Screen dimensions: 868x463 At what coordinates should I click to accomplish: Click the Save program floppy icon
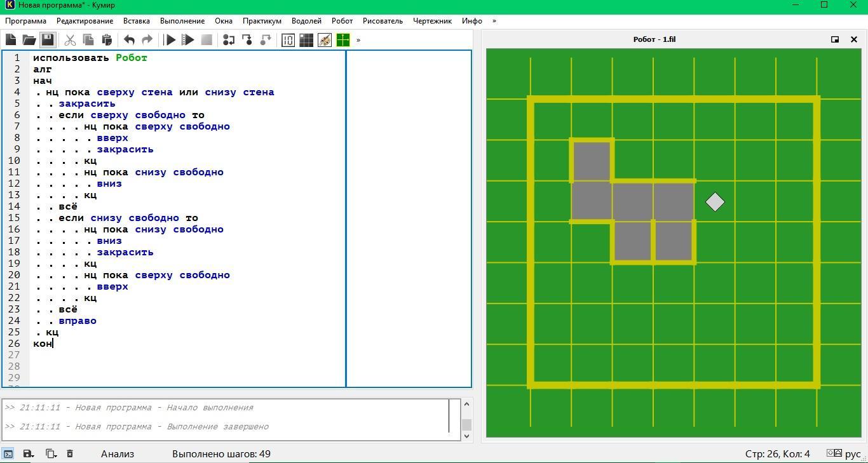tap(48, 40)
